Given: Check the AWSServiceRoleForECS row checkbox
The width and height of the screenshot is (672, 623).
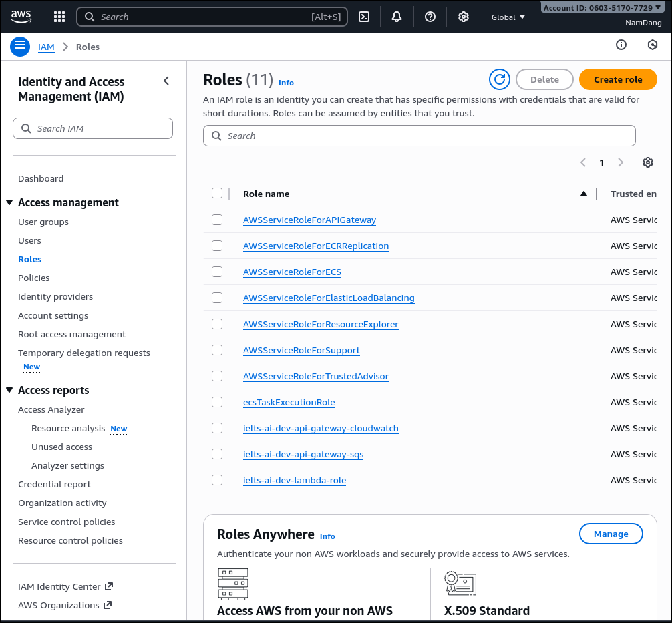Looking at the screenshot, I should click(x=217, y=272).
